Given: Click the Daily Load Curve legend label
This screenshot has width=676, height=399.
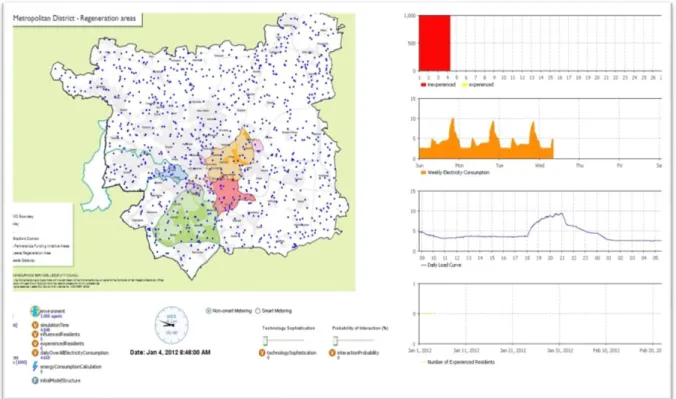Looking at the screenshot, I should [444, 265].
